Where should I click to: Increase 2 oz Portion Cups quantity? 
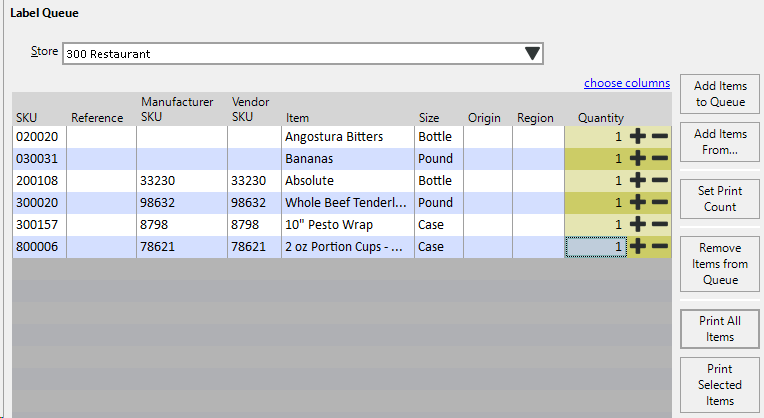tap(638, 246)
